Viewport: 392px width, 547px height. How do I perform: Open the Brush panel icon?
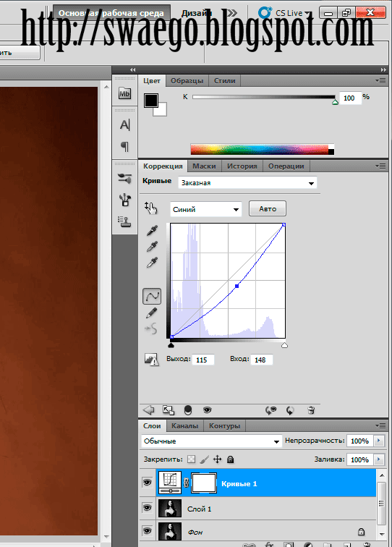click(x=125, y=200)
